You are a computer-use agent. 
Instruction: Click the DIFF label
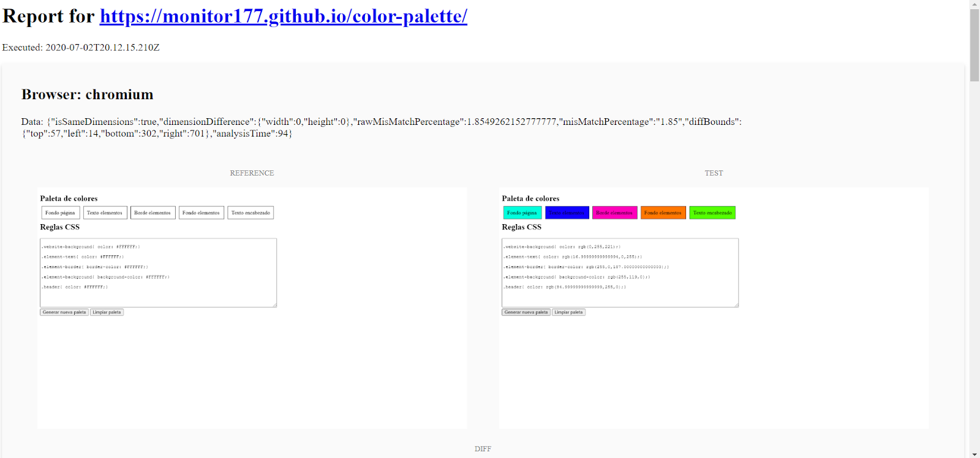coord(483,449)
